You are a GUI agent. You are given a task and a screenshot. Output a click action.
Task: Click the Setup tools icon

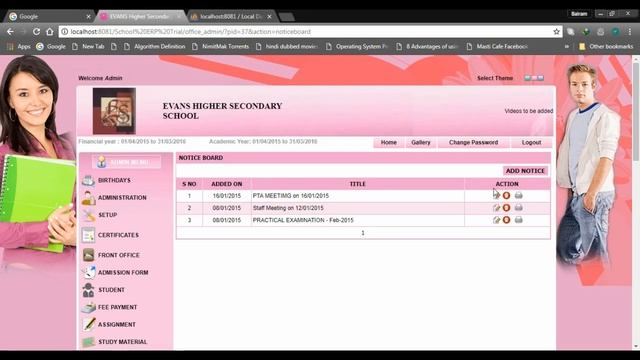(88, 215)
